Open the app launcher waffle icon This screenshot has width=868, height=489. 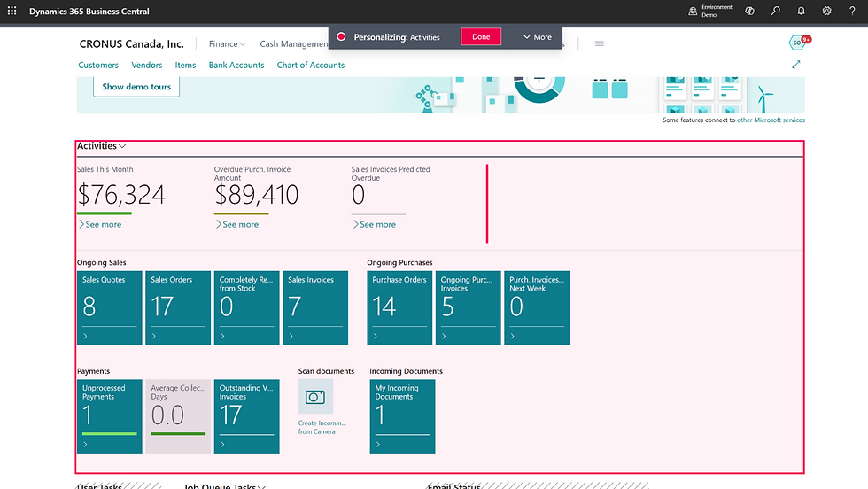click(x=12, y=11)
